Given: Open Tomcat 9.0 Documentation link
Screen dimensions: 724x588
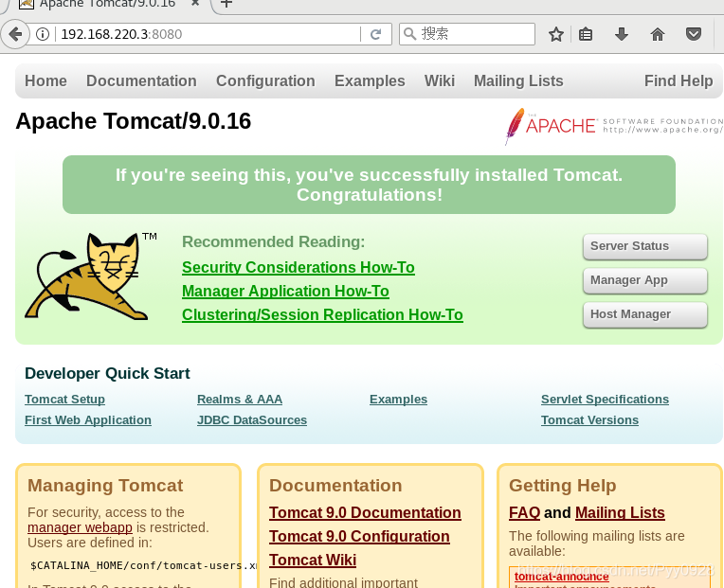Looking at the screenshot, I should click(x=365, y=513).
